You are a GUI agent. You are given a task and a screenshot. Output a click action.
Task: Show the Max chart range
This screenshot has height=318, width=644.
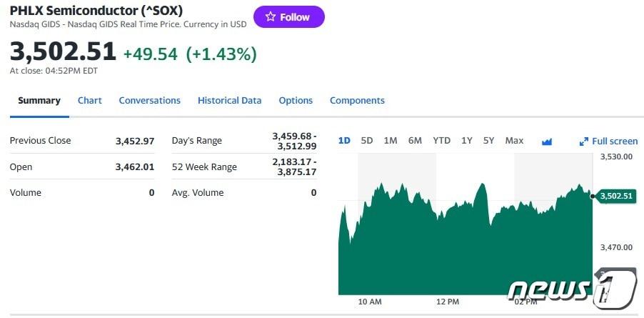(514, 141)
